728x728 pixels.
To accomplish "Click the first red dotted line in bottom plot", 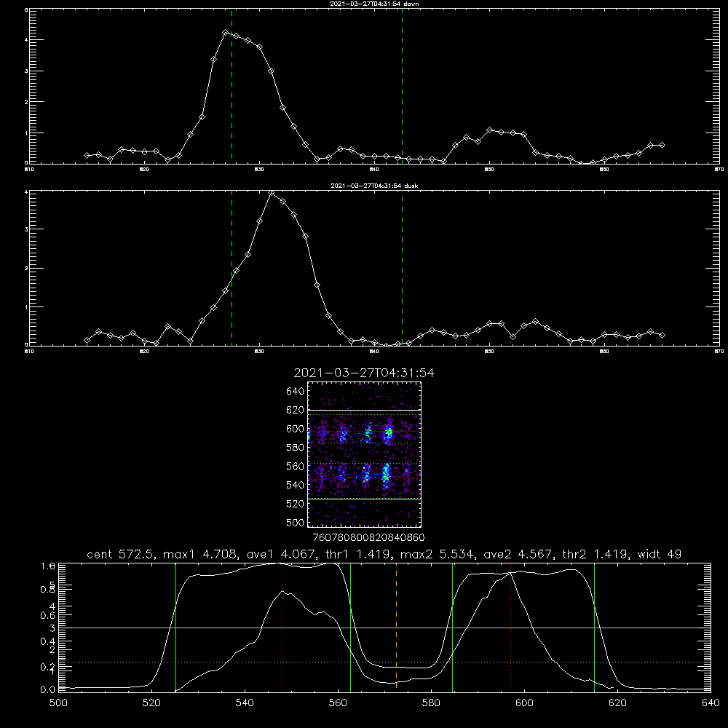I will [282, 627].
